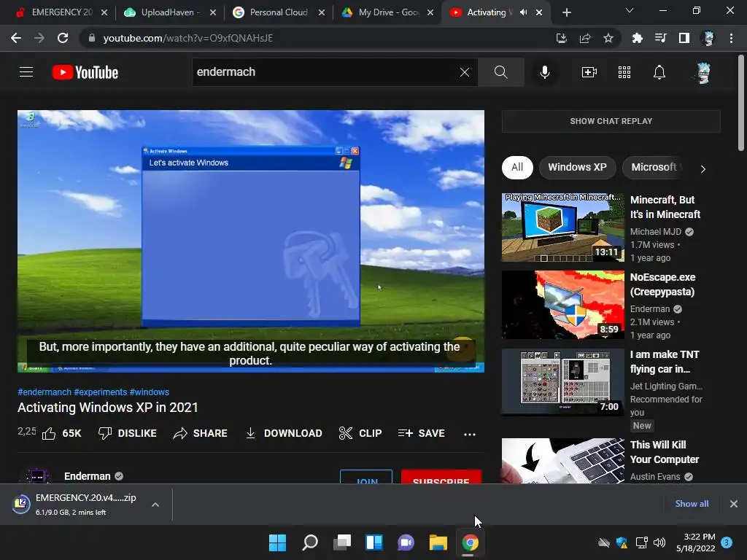Open the notifications bell
Viewport: 747px width, 560px height.
pyautogui.click(x=659, y=72)
